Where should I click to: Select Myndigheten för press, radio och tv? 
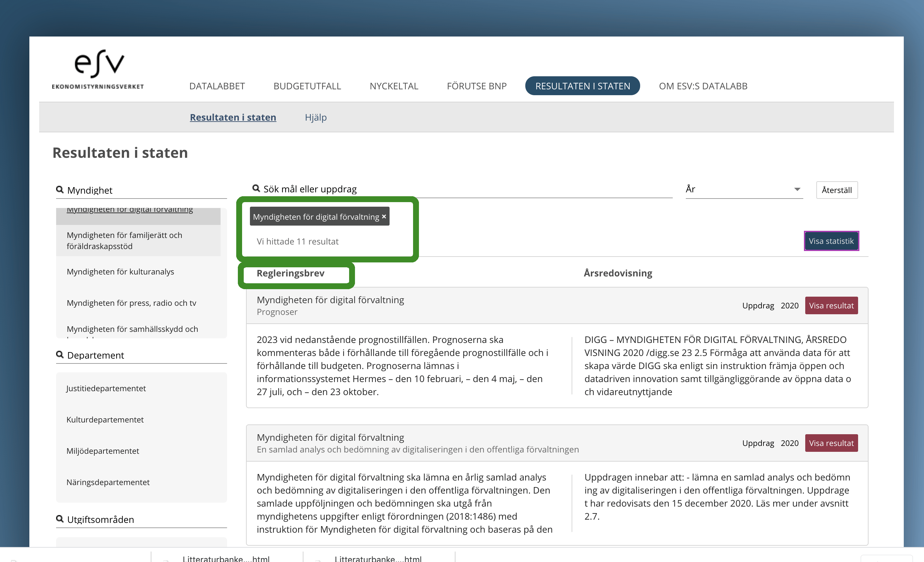pos(131,303)
